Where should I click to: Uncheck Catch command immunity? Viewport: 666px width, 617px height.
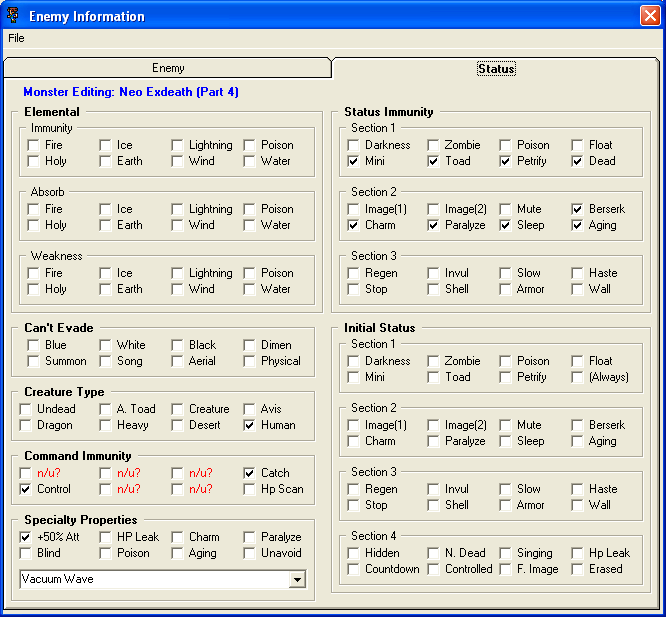pyautogui.click(x=249, y=473)
